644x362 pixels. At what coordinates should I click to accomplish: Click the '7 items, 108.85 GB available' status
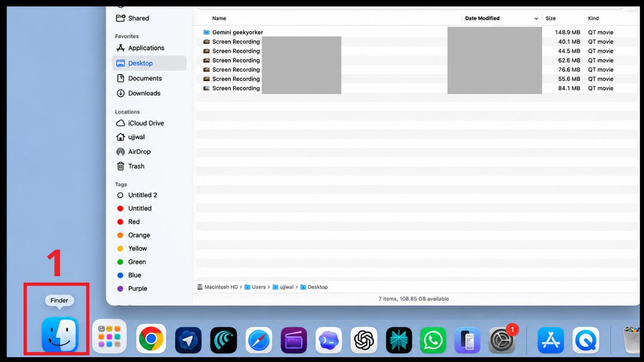coord(413,299)
